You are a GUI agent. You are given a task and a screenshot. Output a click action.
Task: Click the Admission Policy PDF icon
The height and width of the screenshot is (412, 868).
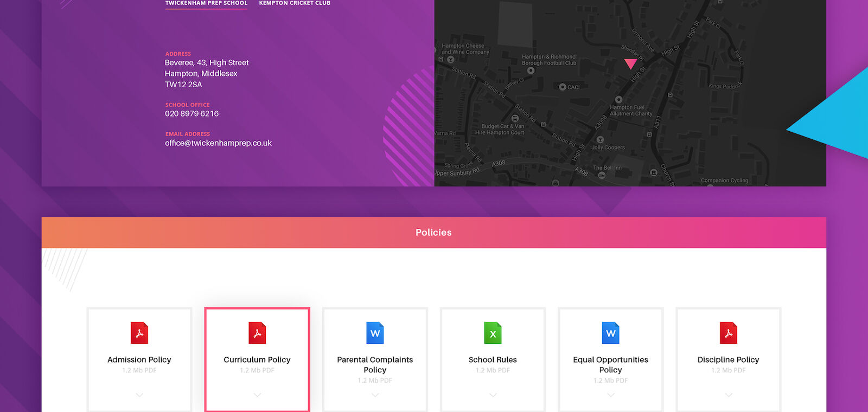(x=139, y=333)
